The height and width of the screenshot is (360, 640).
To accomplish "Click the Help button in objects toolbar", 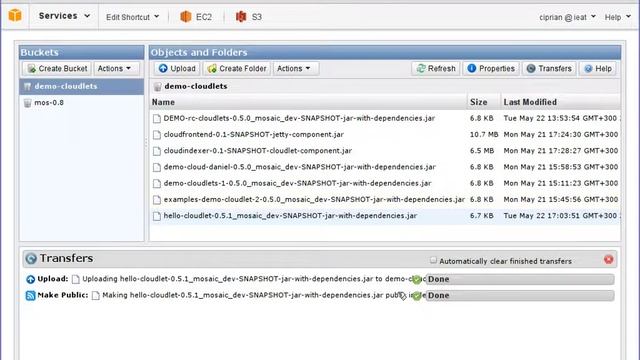I will [598, 69].
